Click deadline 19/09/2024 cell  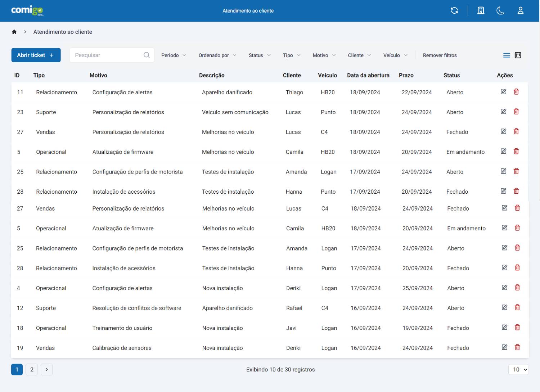pyautogui.click(x=418, y=328)
